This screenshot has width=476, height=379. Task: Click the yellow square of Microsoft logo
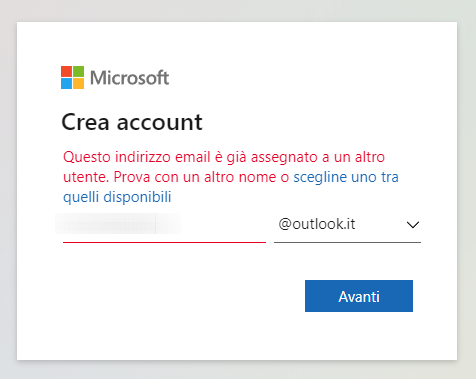[x=78, y=84]
